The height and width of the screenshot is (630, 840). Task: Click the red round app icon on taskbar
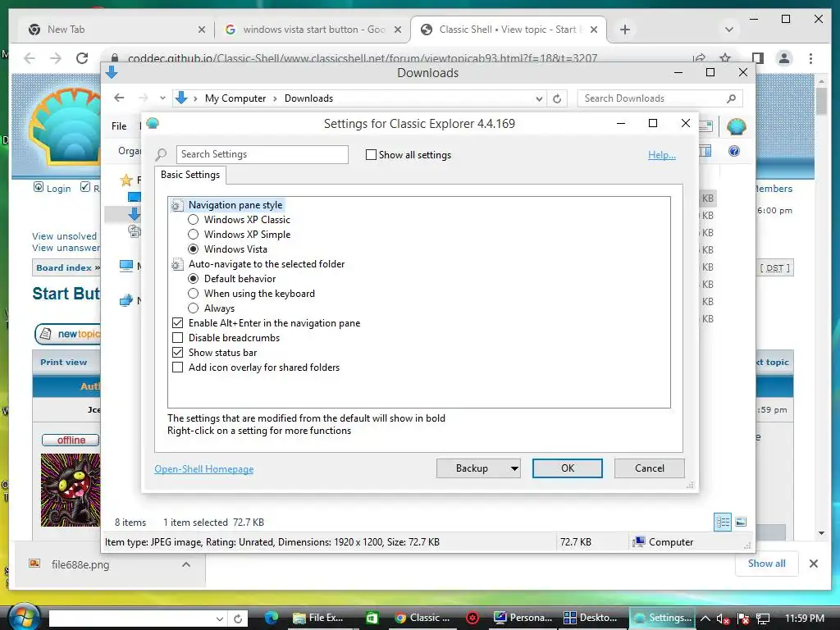pyautogui.click(x=472, y=618)
